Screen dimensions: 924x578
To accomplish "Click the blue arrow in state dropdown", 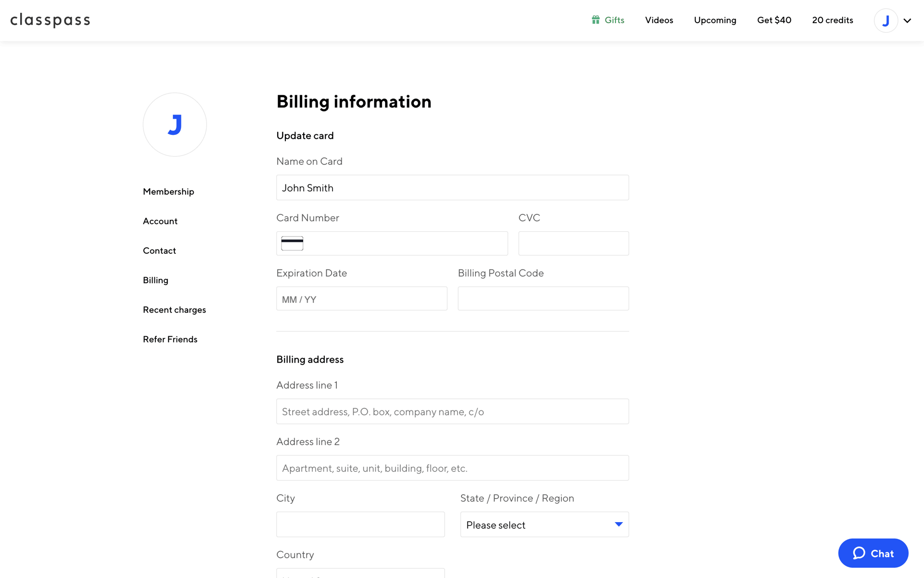I will click(619, 524).
